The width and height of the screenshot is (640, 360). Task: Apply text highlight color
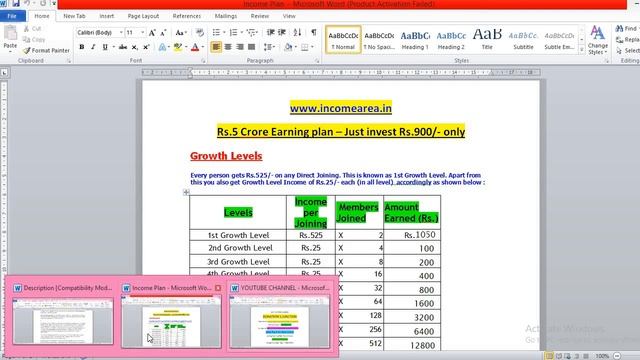pos(178,47)
